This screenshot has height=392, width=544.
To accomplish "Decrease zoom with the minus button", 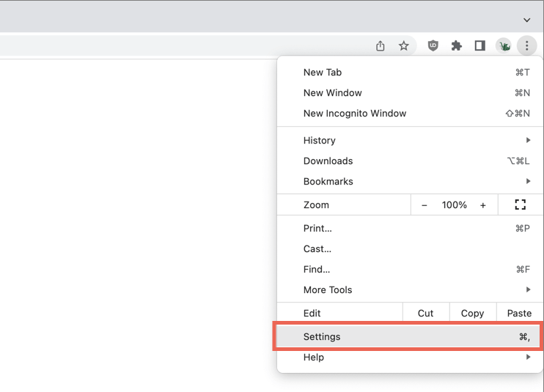I will coord(424,205).
